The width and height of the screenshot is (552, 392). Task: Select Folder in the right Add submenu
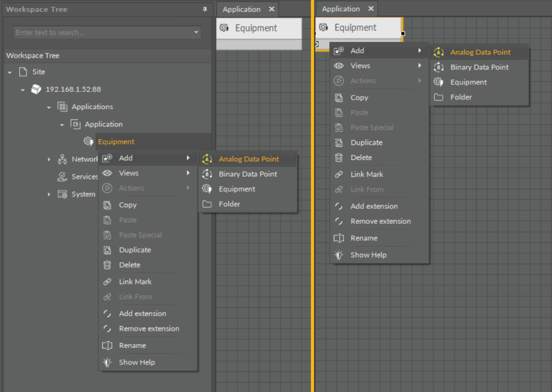pyautogui.click(x=461, y=97)
